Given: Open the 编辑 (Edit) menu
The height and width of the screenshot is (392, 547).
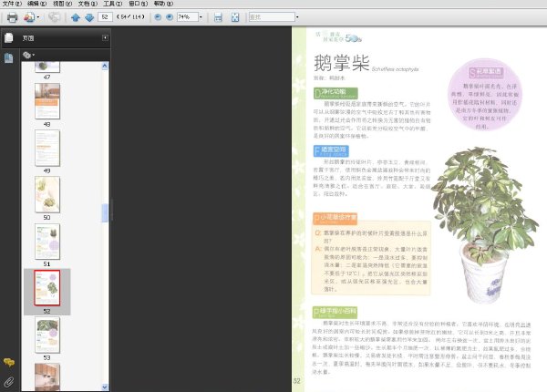Looking at the screenshot, I should [37, 4].
